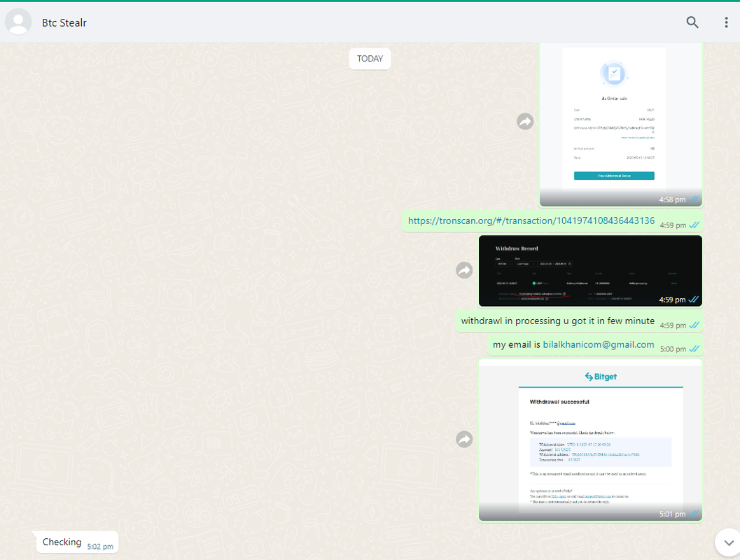Image resolution: width=740 pixels, height=560 pixels.
Task: Open the bilalkhanicom@gmail.com email link
Action: point(599,345)
